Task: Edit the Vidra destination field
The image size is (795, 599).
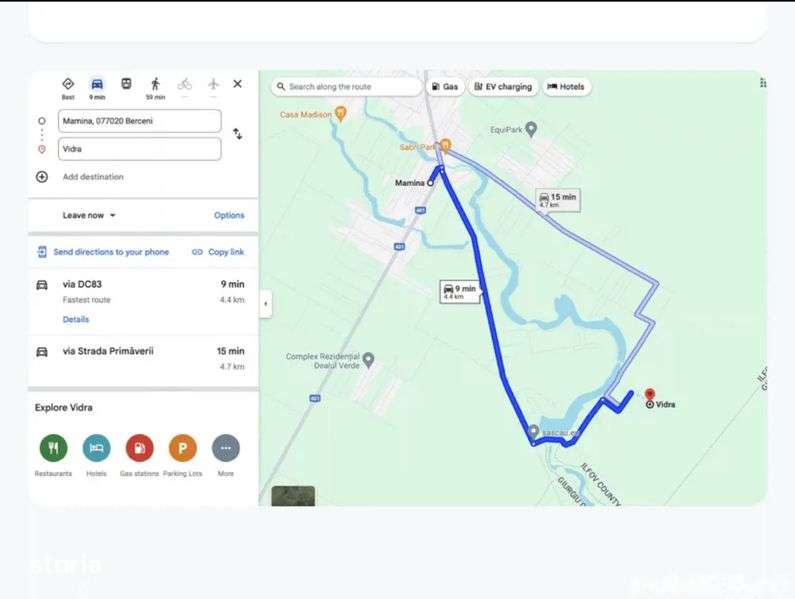Action: click(x=139, y=149)
